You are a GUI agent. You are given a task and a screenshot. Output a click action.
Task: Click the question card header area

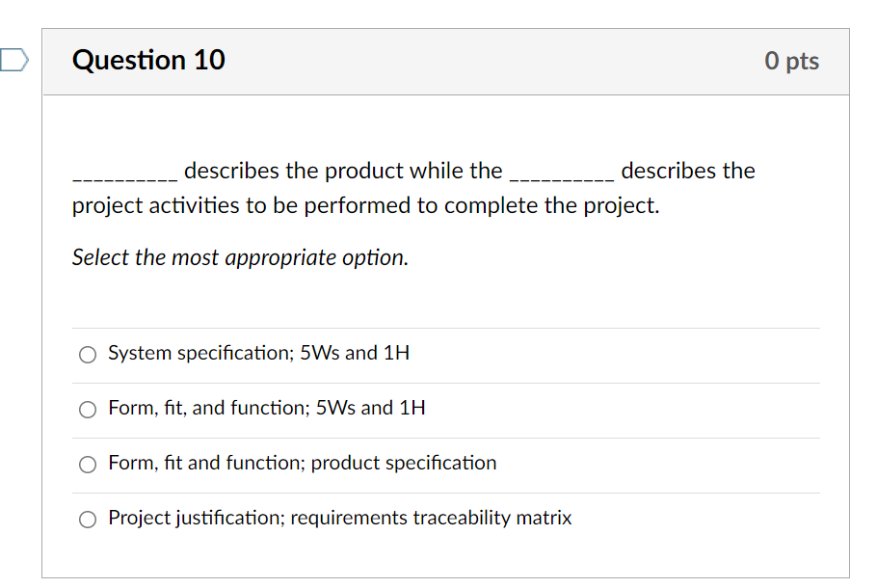[448, 61]
